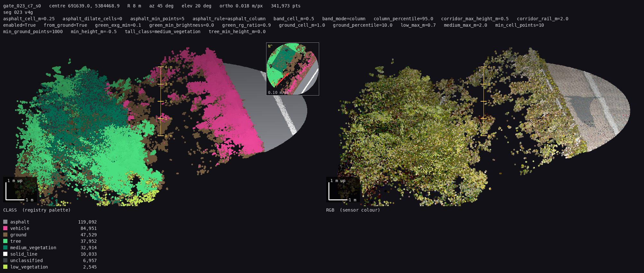Click the tree light-green legend swatch
644x273 pixels.
pos(5,241)
